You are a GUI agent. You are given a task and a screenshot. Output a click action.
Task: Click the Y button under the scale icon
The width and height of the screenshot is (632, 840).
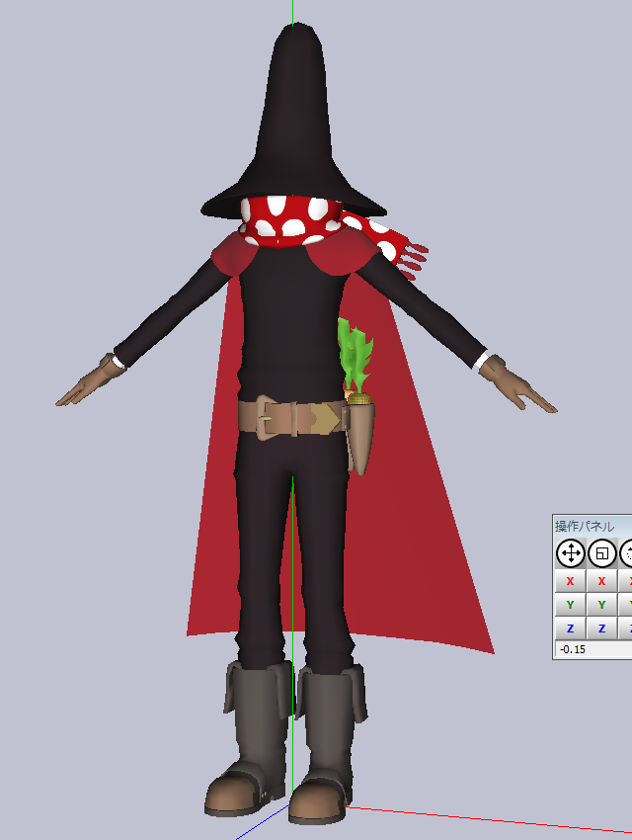coord(601,605)
